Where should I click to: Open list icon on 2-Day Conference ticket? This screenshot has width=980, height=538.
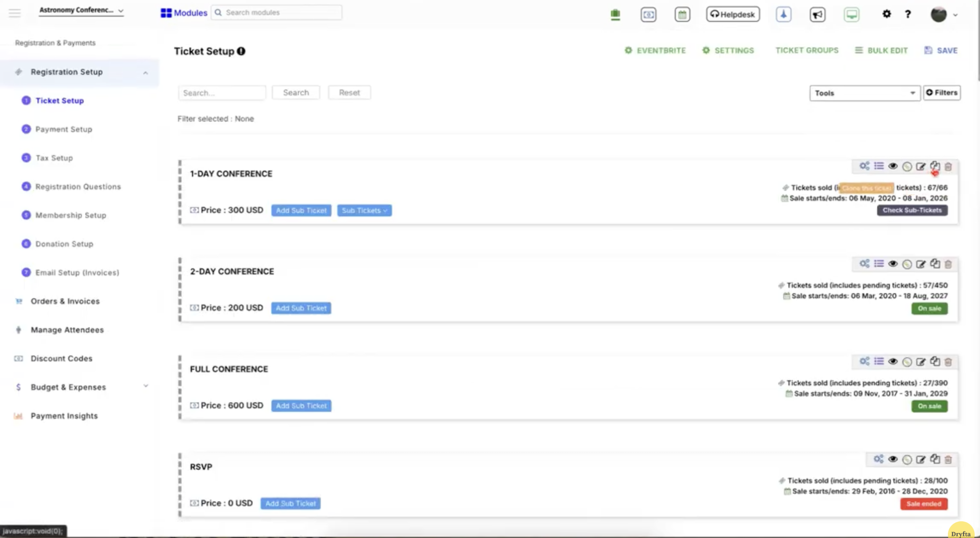pos(879,264)
